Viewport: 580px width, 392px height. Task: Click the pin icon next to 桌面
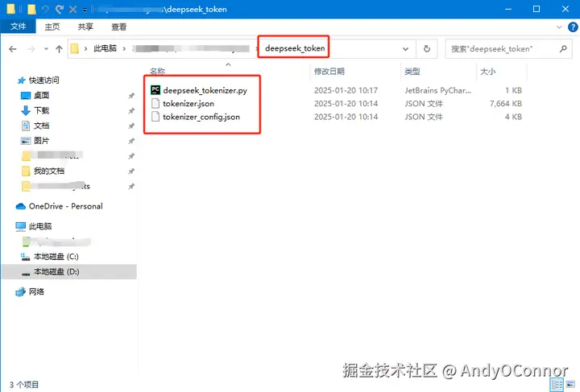131,96
